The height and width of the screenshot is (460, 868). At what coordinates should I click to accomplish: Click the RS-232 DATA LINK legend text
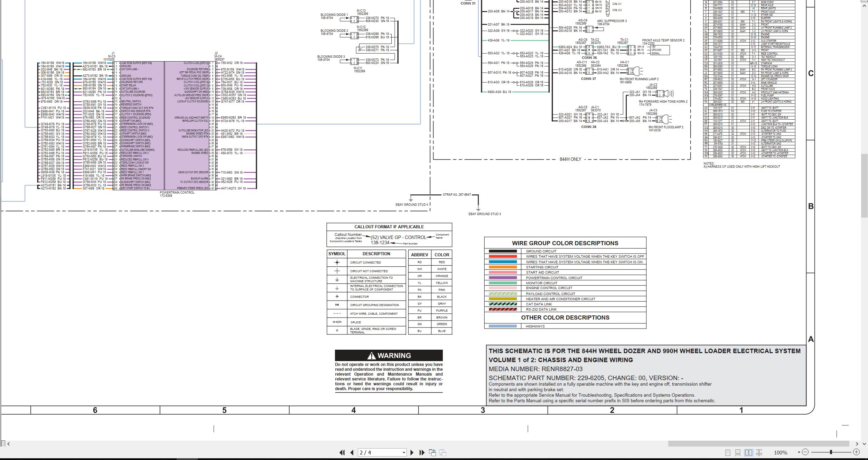pyautogui.click(x=541, y=310)
